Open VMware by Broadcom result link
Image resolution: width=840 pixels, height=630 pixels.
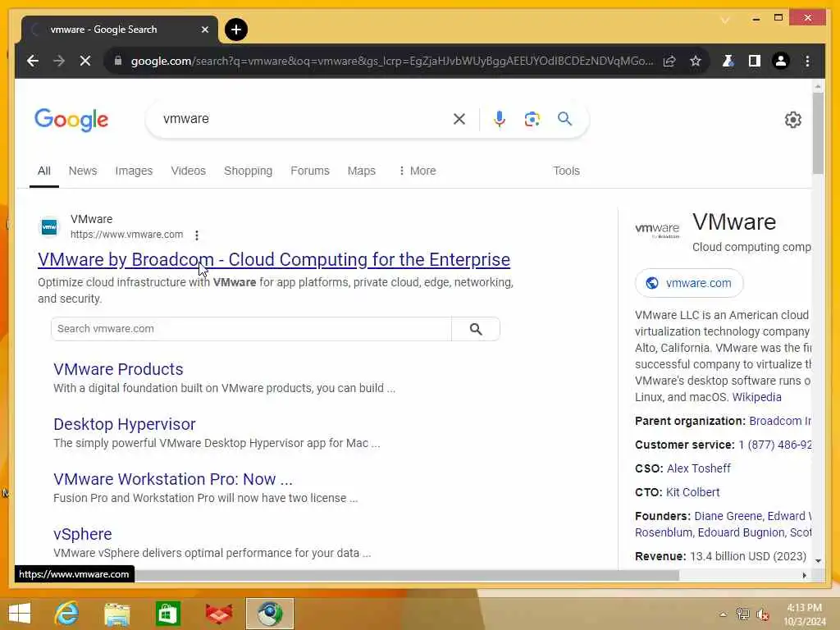point(274,260)
